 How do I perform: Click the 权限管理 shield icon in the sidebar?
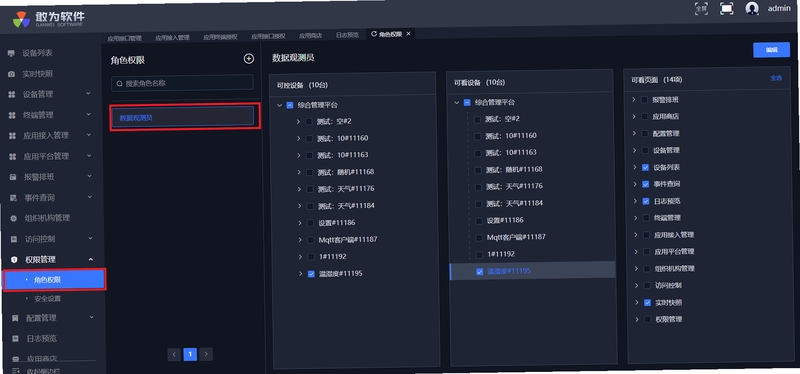click(14, 260)
